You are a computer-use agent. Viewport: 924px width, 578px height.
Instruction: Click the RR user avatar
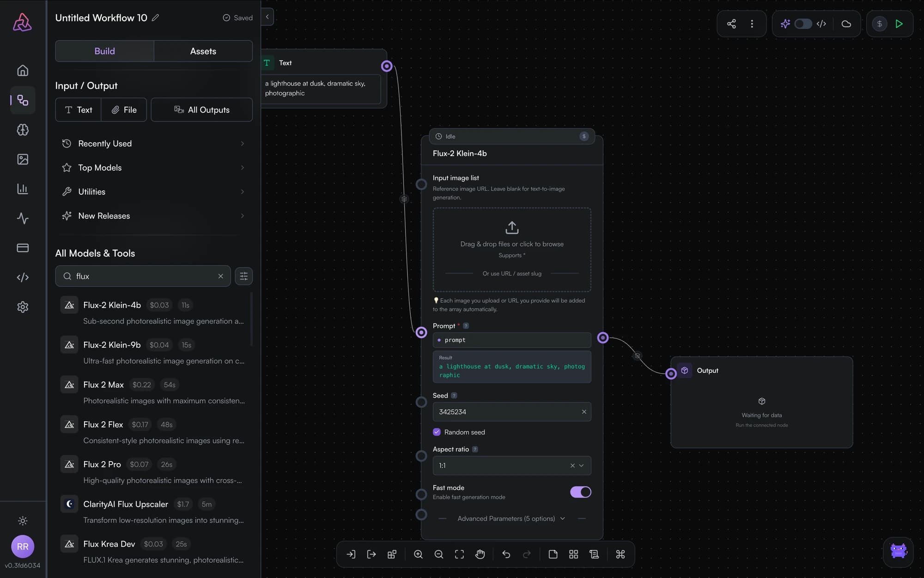click(x=23, y=547)
